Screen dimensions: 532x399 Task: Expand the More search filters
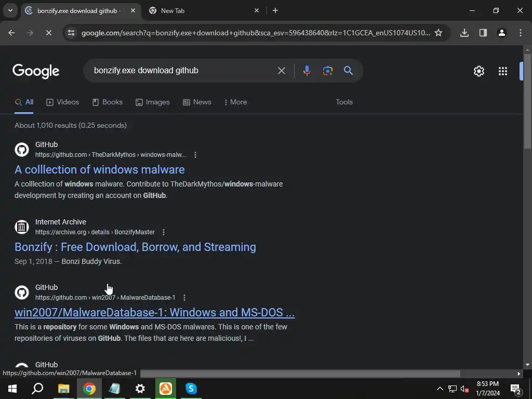pos(236,102)
